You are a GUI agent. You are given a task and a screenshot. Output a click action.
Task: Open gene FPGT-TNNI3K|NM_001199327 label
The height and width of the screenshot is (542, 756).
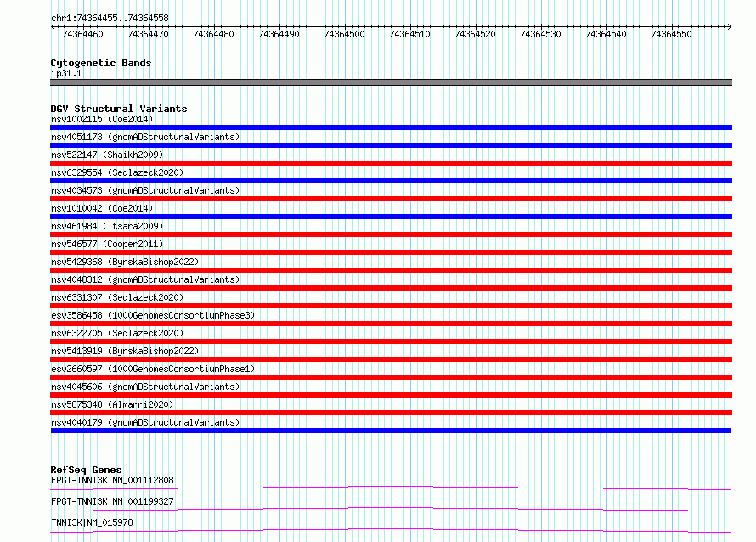(x=112, y=501)
